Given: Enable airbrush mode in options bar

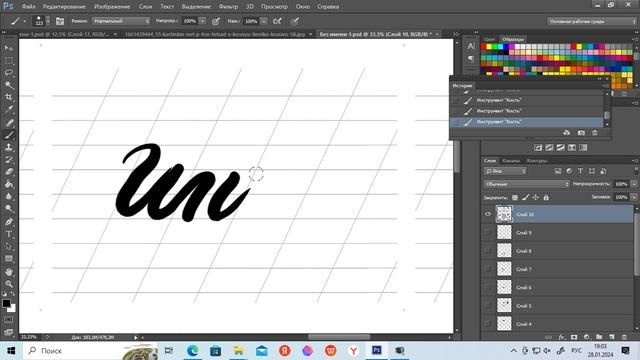Looking at the screenshot, I should coord(277,21).
